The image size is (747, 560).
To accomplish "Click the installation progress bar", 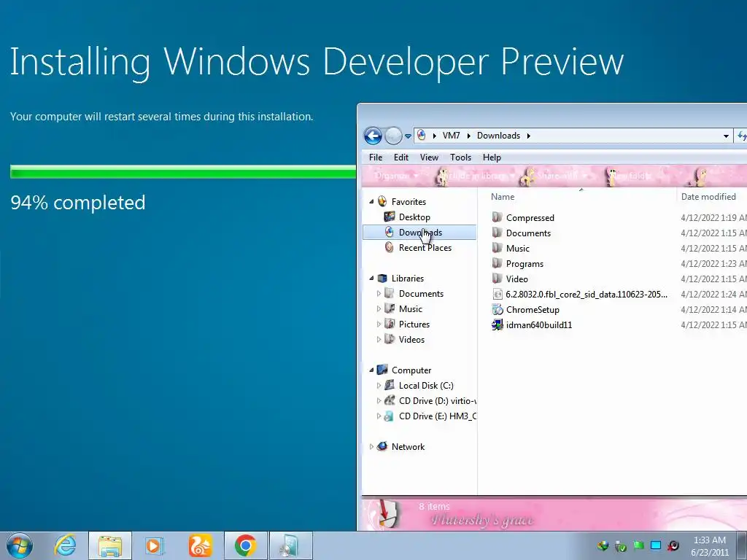I will coord(183,172).
